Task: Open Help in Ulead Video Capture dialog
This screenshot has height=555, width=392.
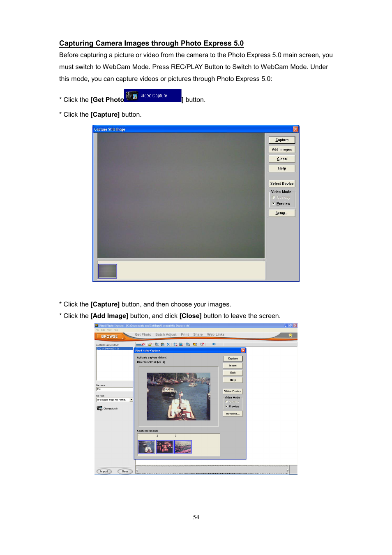Action: click(x=233, y=380)
